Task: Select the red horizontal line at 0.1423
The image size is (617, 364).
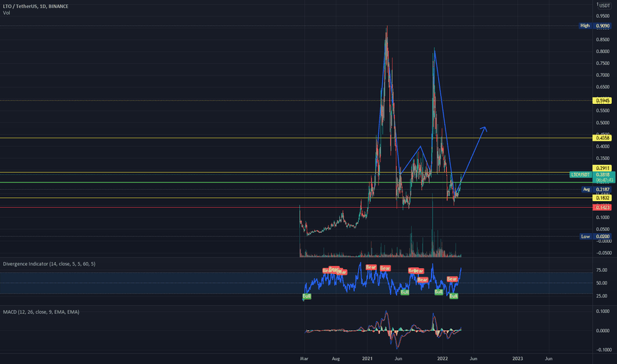Action: 296,207
